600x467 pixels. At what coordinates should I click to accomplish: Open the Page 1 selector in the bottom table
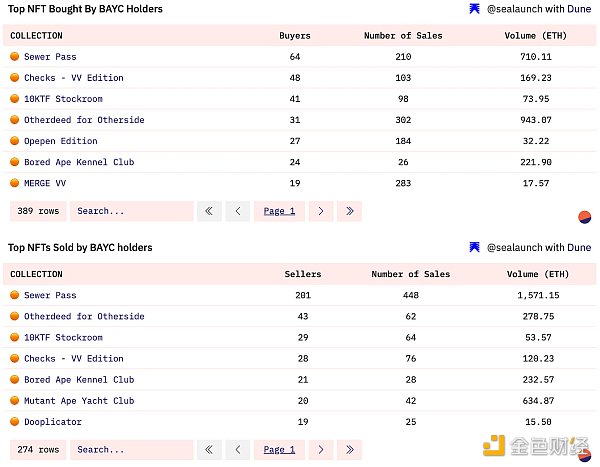click(279, 450)
